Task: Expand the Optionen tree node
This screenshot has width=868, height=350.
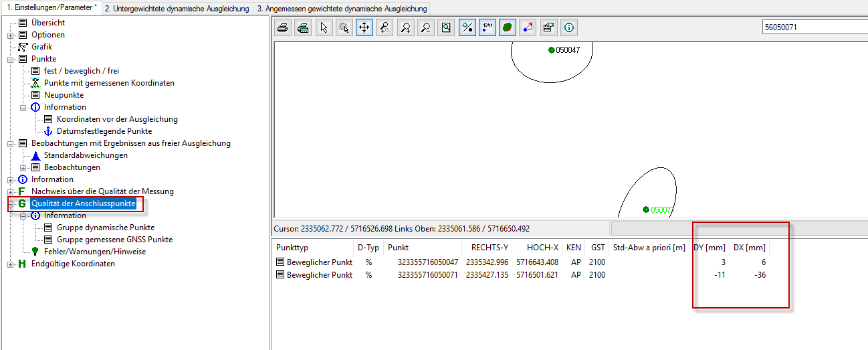Action: click(11, 35)
